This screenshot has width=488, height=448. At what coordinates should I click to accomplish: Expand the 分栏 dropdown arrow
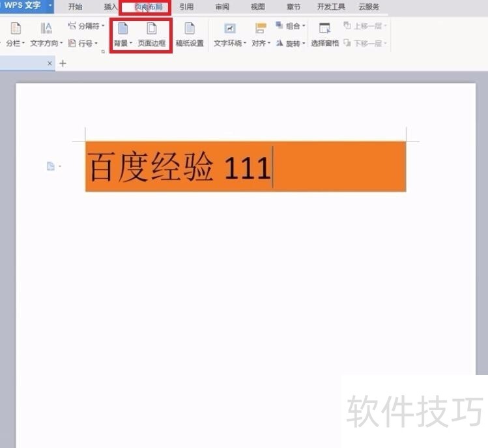23,43
